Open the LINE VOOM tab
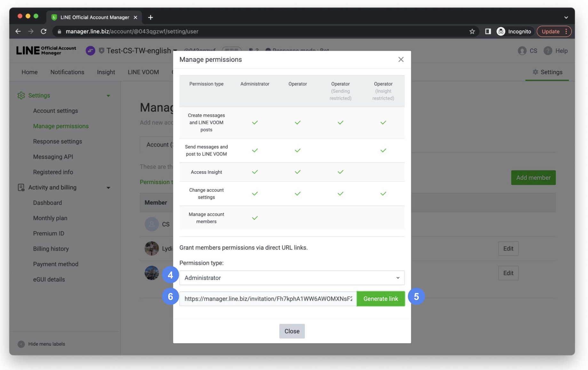 [x=143, y=72]
